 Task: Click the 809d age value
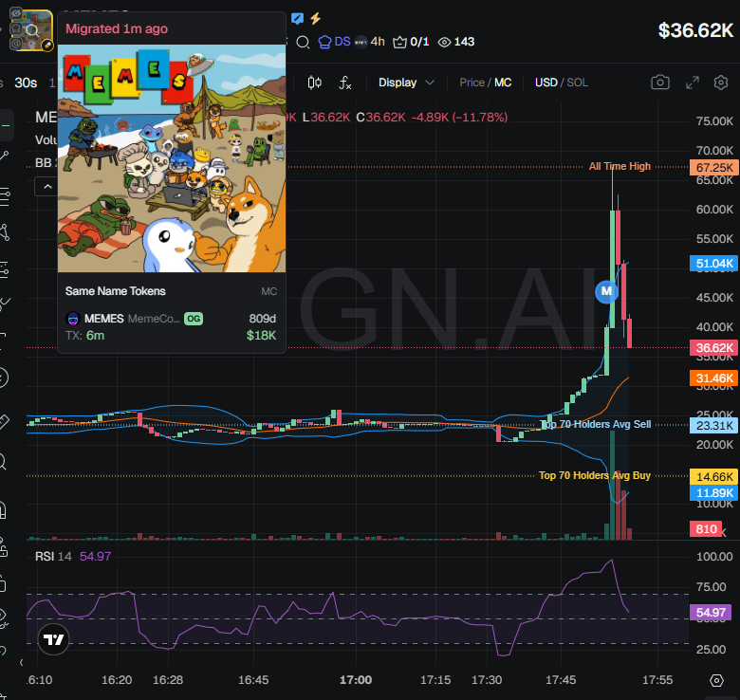point(263,319)
